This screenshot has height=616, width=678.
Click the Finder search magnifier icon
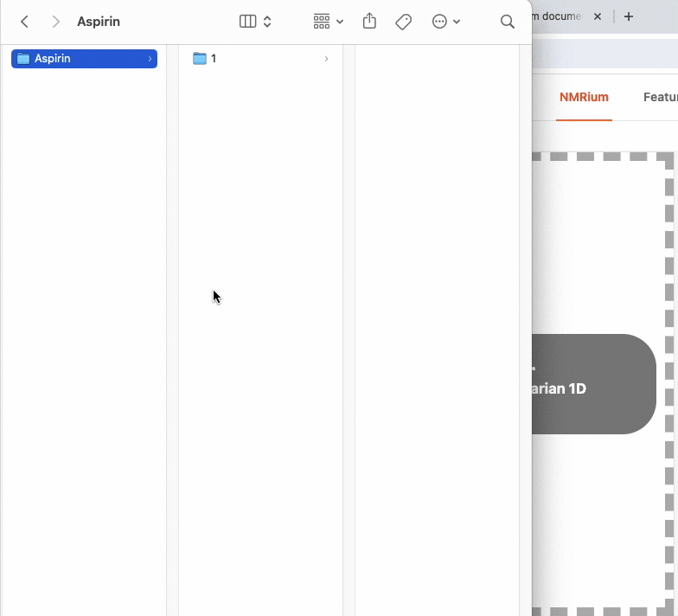click(508, 22)
